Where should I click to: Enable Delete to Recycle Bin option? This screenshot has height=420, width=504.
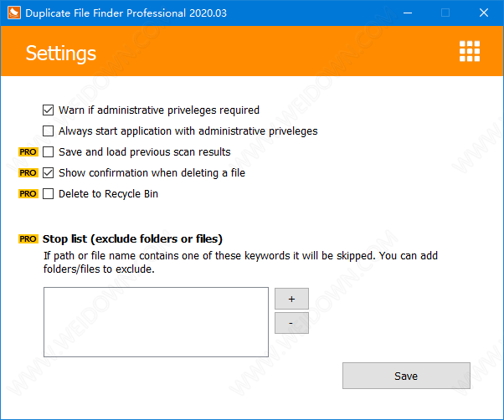pos(49,194)
